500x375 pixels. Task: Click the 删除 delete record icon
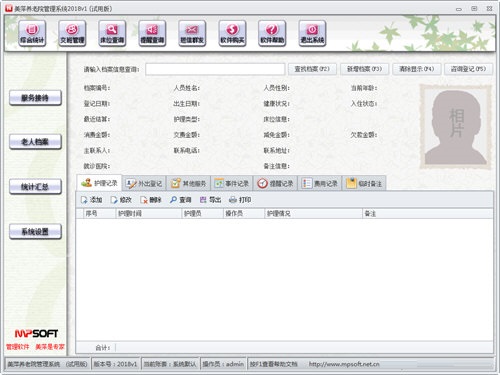coord(151,200)
